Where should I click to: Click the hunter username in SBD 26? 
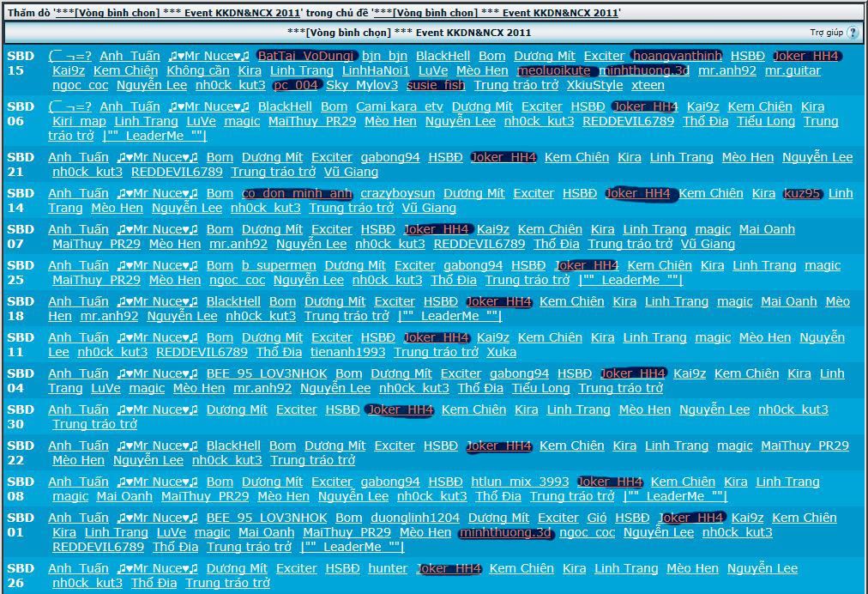(388, 568)
